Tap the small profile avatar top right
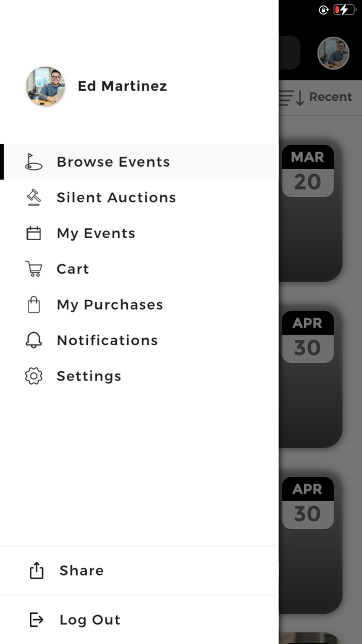This screenshot has width=362, height=644. click(333, 53)
